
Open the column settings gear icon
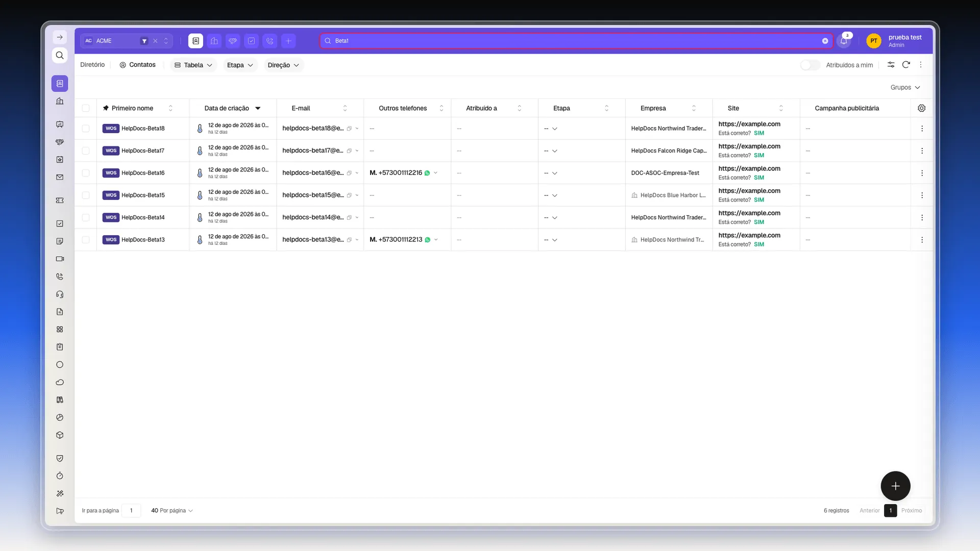921,108
